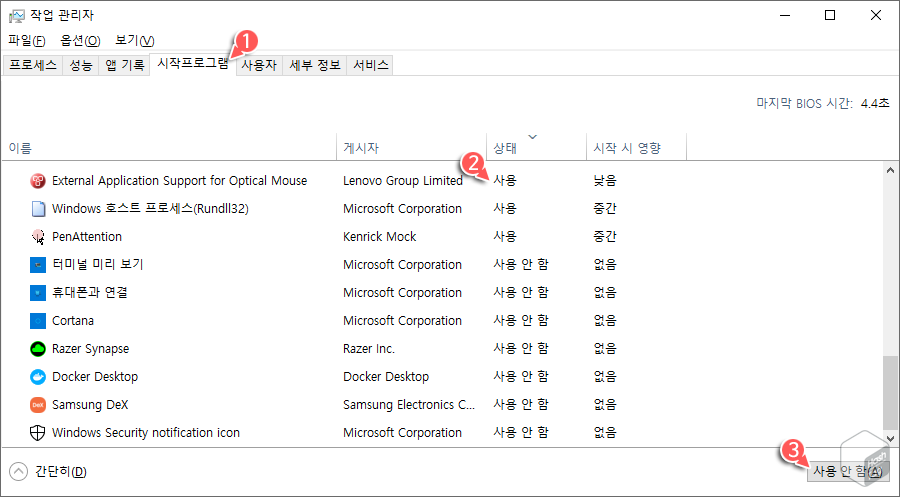Click publisher Razer Inc.
This screenshot has width=900, height=497.
368,349
